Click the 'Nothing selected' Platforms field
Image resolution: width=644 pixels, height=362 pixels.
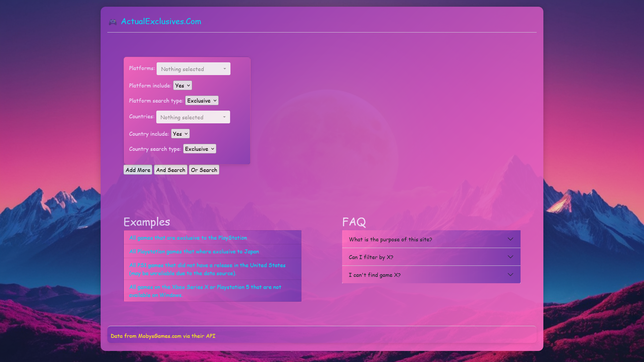click(193, 69)
